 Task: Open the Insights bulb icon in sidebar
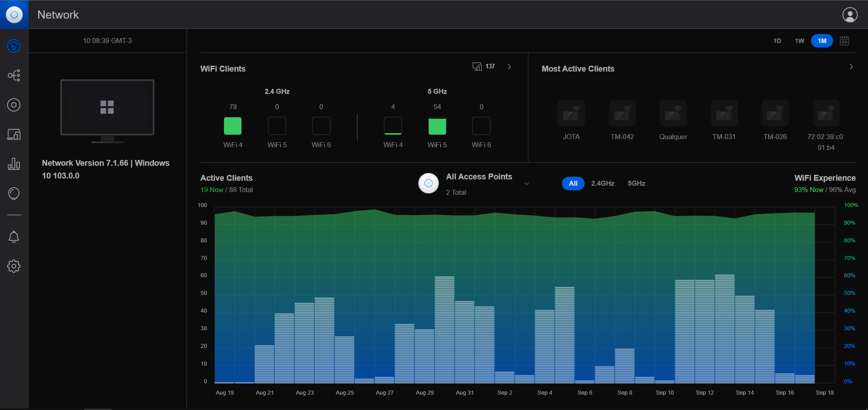click(14, 193)
